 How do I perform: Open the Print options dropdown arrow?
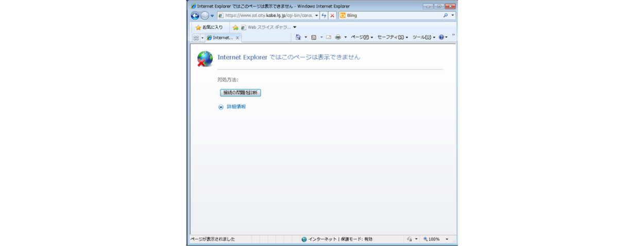click(x=346, y=37)
